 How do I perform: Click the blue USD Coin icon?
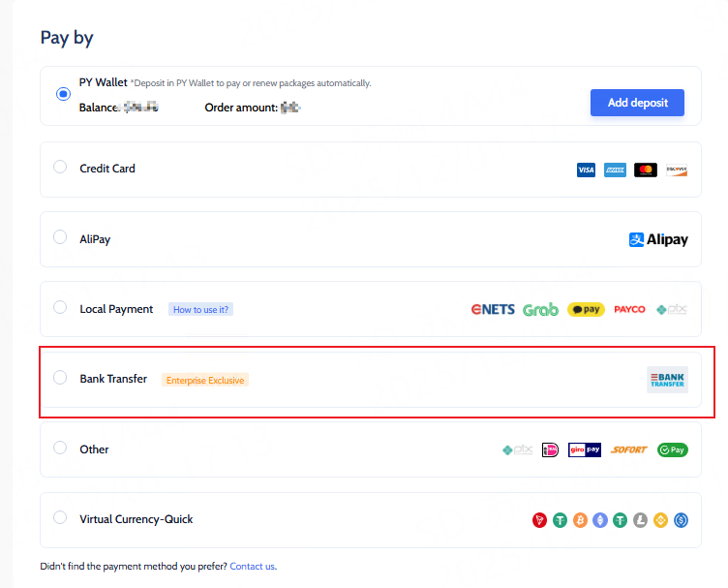(x=681, y=520)
